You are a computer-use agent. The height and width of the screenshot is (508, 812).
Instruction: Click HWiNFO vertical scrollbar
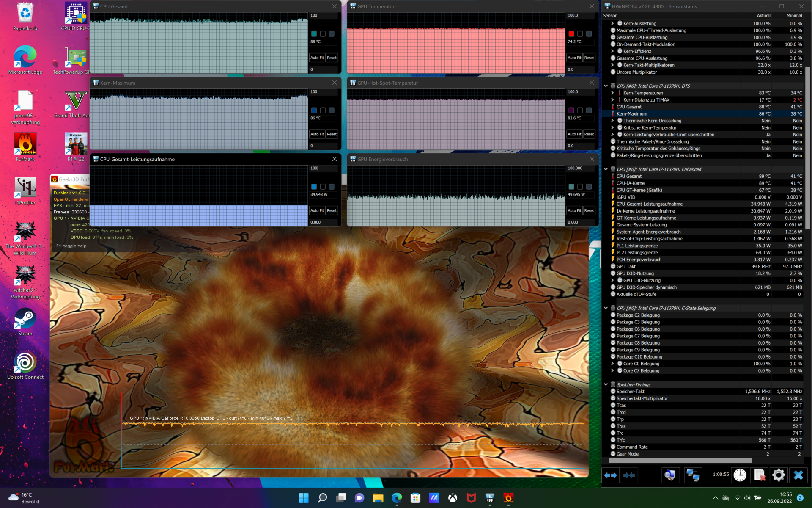[807, 148]
